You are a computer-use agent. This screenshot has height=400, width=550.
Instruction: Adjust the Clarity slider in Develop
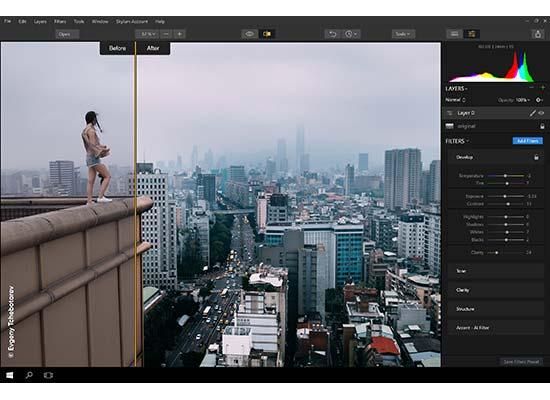[x=505, y=253]
